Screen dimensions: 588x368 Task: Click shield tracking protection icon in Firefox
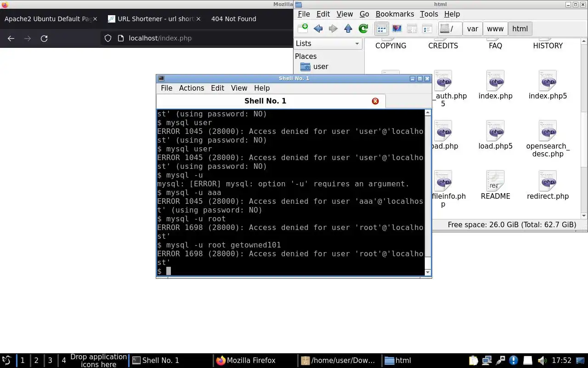point(108,38)
